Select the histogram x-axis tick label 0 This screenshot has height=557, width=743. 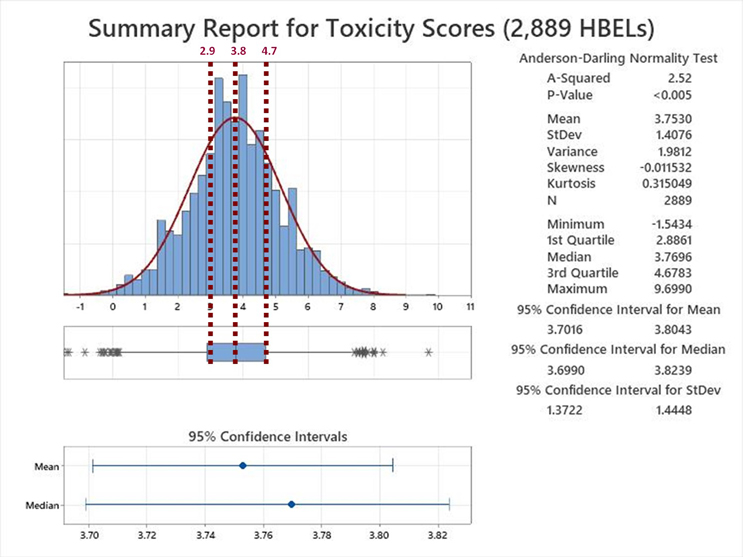point(113,307)
